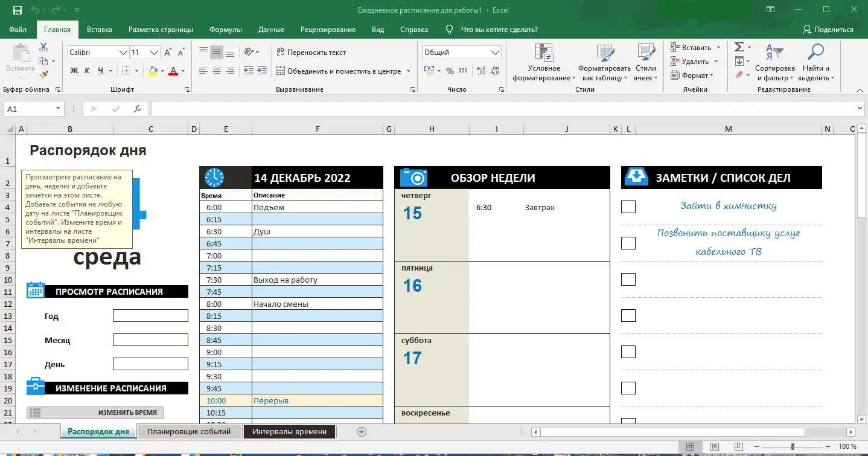This screenshot has height=456, width=868.
Task: Apply comma thousands separator style (000)
Action: (x=463, y=71)
